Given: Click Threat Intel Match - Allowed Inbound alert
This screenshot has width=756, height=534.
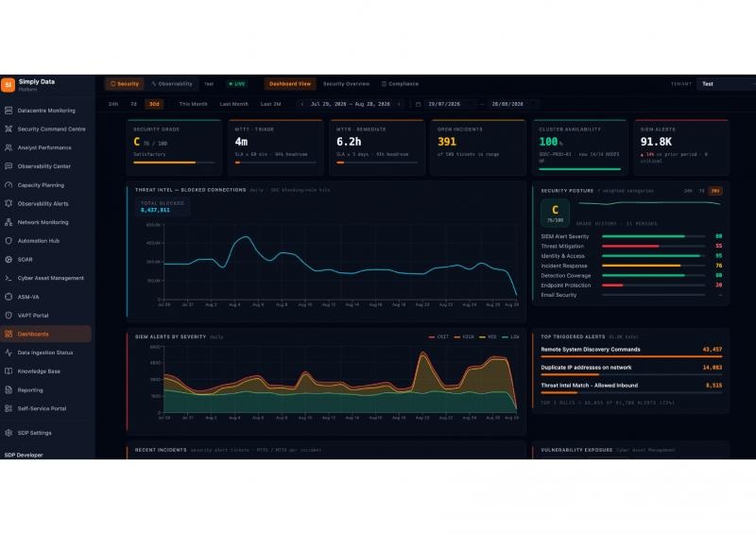Looking at the screenshot, I should click(631, 388).
